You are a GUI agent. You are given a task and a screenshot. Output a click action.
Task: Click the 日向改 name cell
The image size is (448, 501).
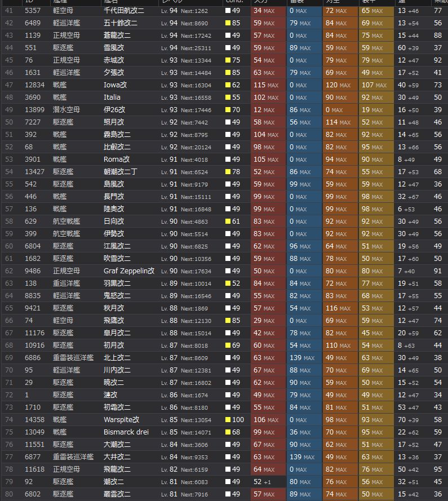point(114,221)
